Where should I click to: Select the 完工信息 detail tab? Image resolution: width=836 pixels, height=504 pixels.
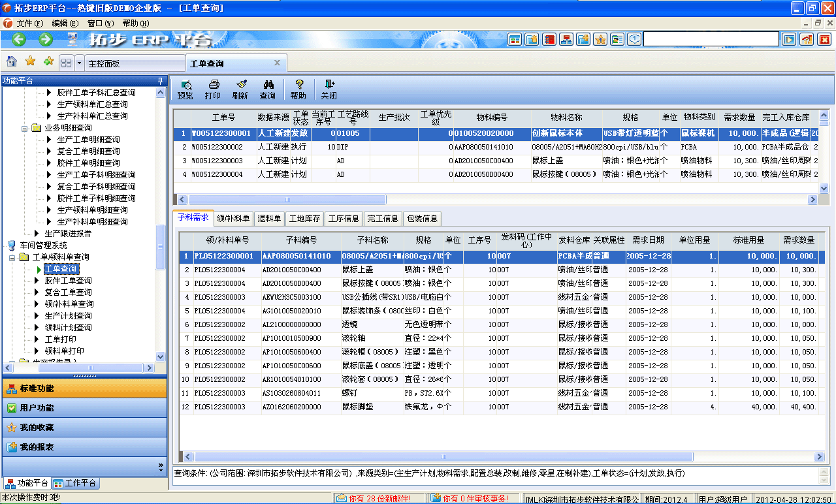pos(383,219)
